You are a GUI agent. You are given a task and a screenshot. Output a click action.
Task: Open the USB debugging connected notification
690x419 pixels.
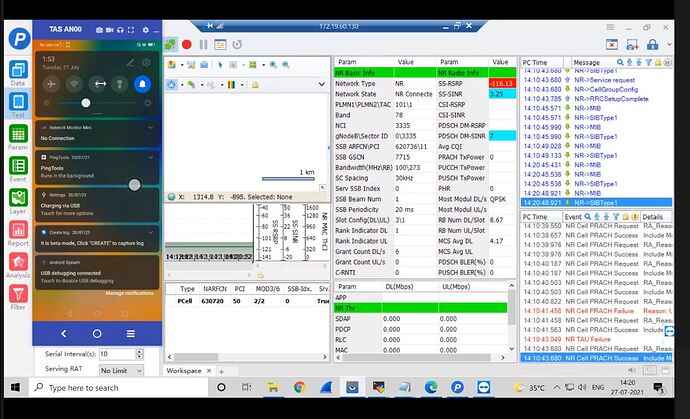coord(97,272)
